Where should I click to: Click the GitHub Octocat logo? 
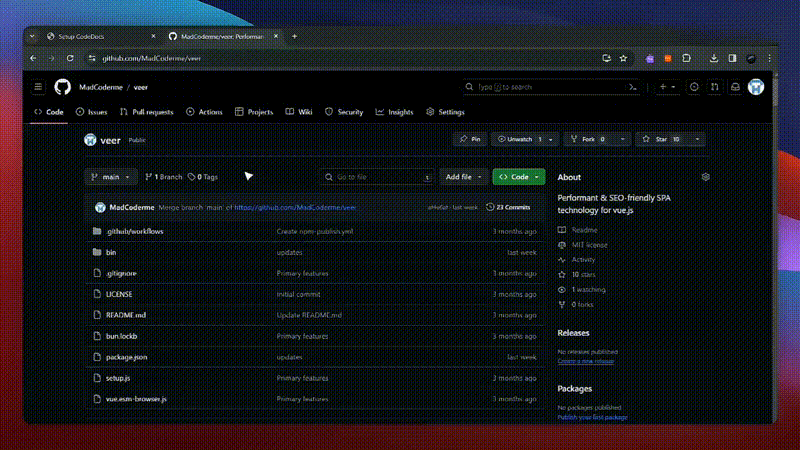click(x=63, y=87)
